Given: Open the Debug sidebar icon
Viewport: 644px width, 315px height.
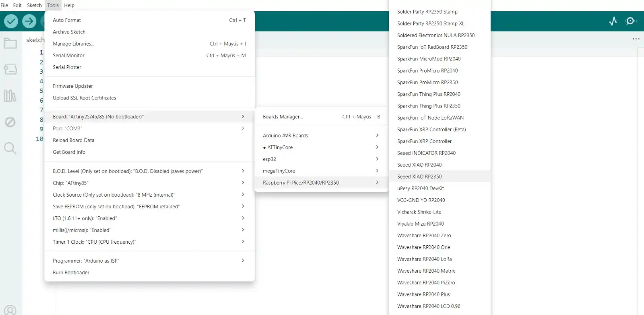Looking at the screenshot, I should (10, 122).
